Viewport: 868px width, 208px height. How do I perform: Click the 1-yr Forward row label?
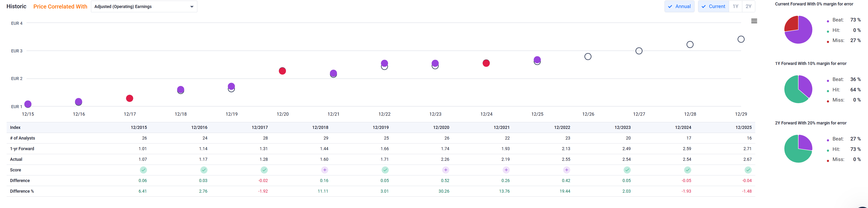pos(22,149)
